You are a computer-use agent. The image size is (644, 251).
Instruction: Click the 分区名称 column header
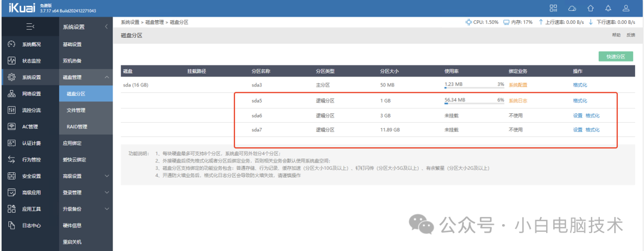click(x=261, y=71)
